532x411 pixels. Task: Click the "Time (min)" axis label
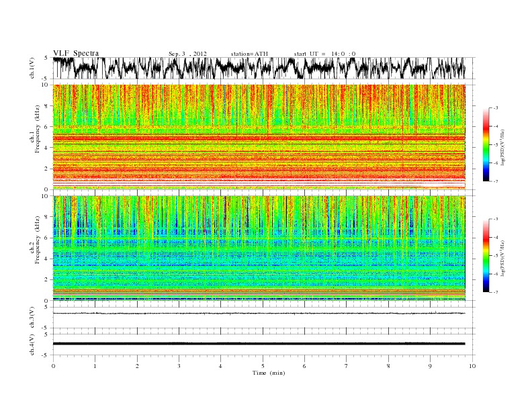coord(269,373)
